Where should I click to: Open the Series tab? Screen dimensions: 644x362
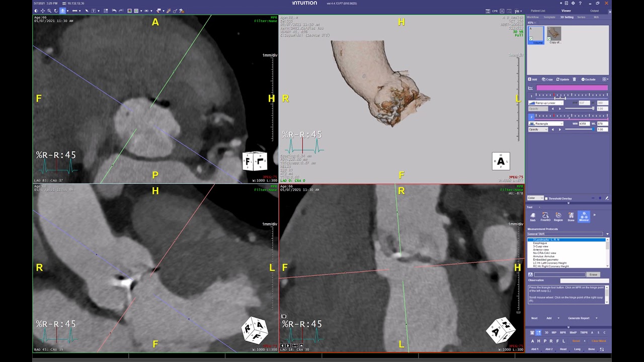point(581,17)
